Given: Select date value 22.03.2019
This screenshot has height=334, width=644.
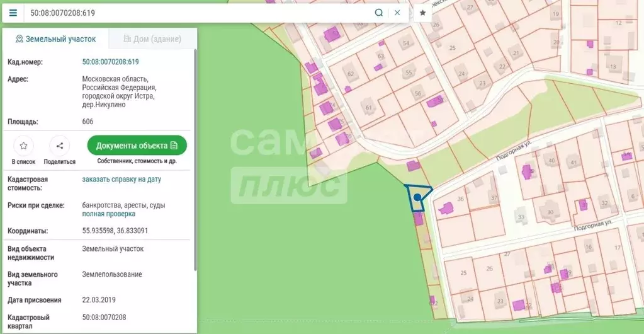Looking at the screenshot, I should (x=99, y=300).
